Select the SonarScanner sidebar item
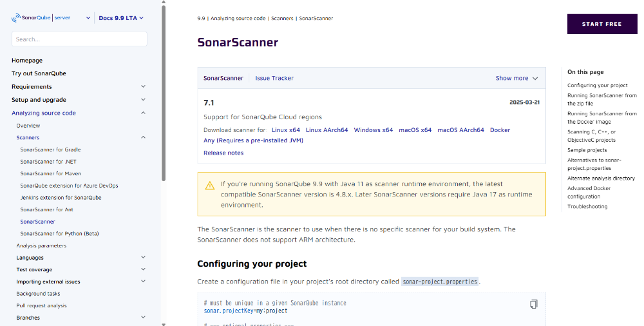The image size is (644, 326). click(x=38, y=222)
